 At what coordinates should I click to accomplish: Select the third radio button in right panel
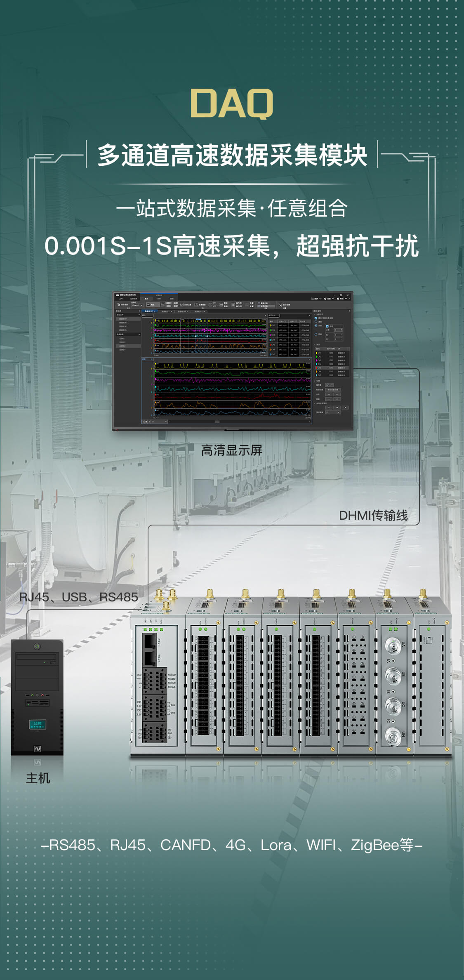pyautogui.click(x=316, y=334)
